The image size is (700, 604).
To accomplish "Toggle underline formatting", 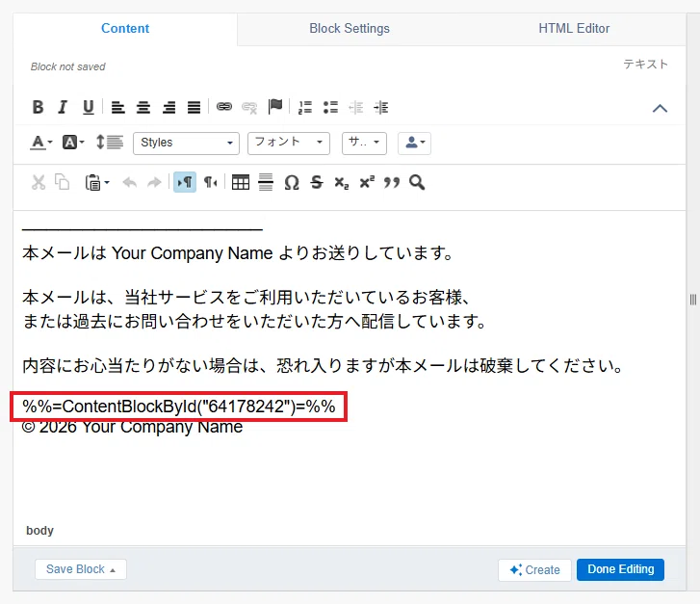I will tap(89, 107).
